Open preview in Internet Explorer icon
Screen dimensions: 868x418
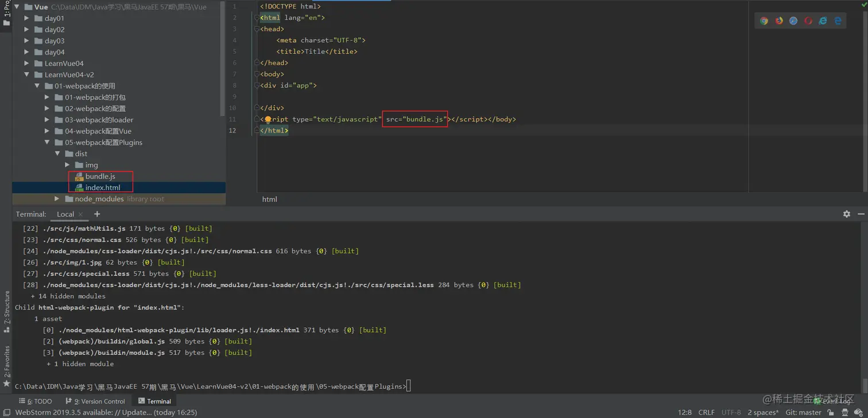[x=823, y=21]
